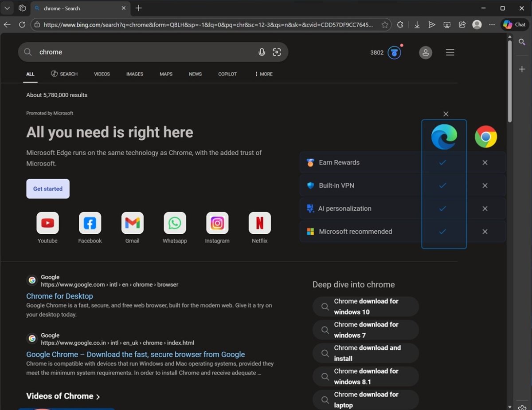Open visual search camera icon
532x410 pixels.
click(277, 52)
